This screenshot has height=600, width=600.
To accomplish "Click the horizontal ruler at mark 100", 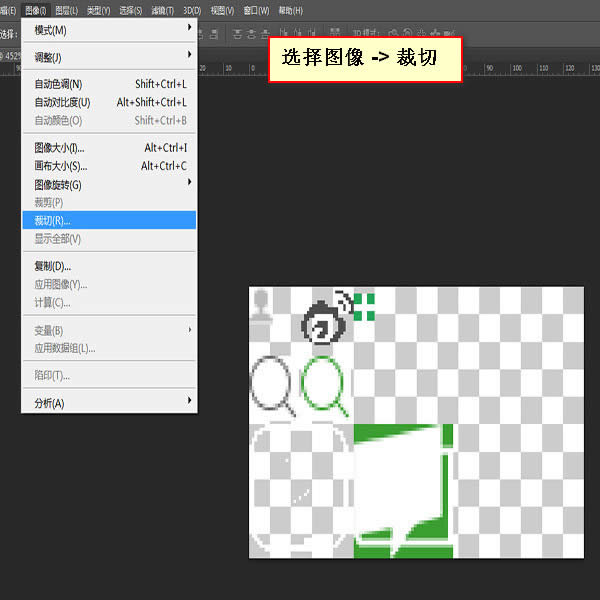I will pyautogui.click(x=517, y=68).
